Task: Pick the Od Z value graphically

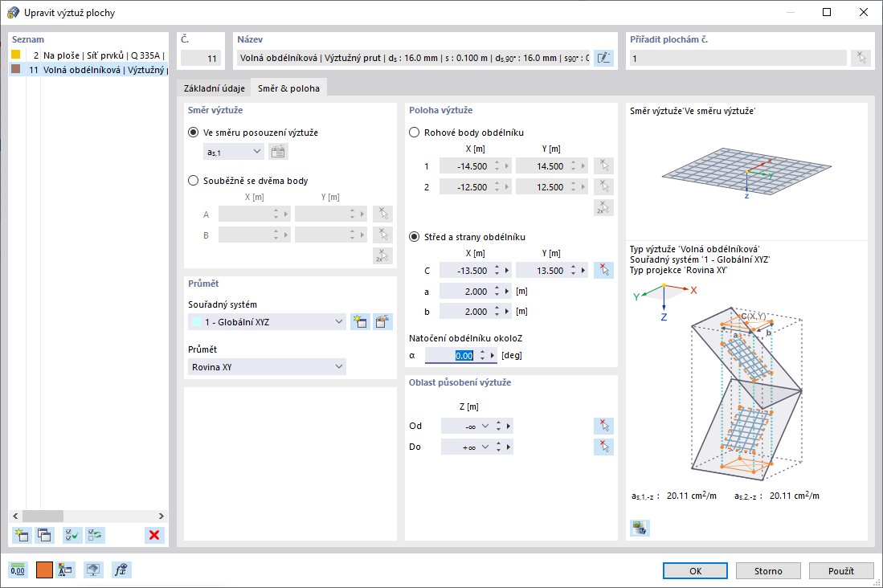Action: 603,426
